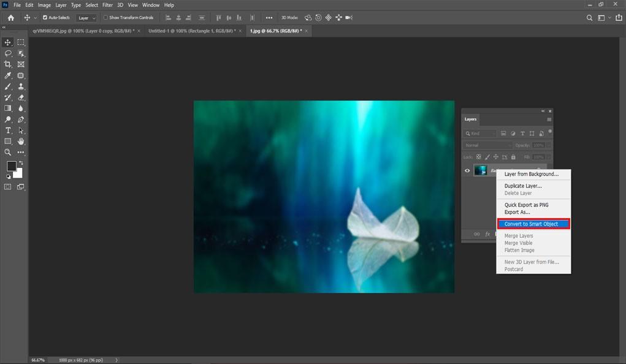This screenshot has height=364, width=626.
Task: Click the foreground color swatch
Action: click(x=11, y=166)
